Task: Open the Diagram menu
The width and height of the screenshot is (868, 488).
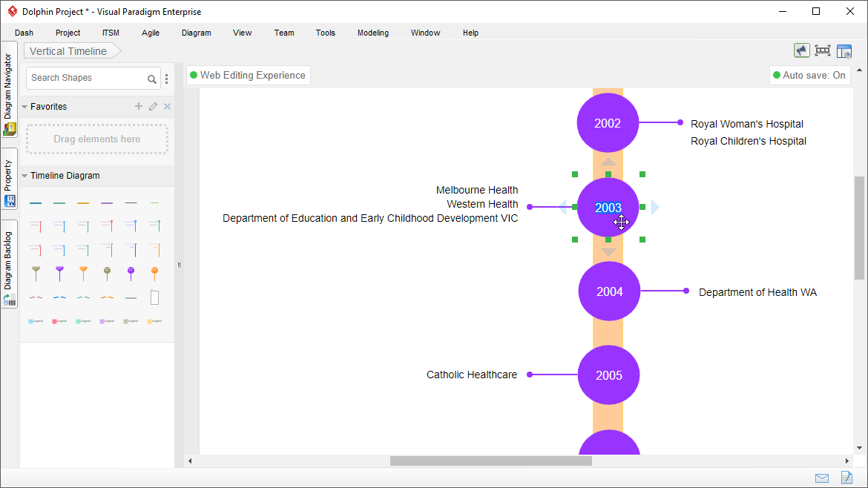Action: [197, 33]
